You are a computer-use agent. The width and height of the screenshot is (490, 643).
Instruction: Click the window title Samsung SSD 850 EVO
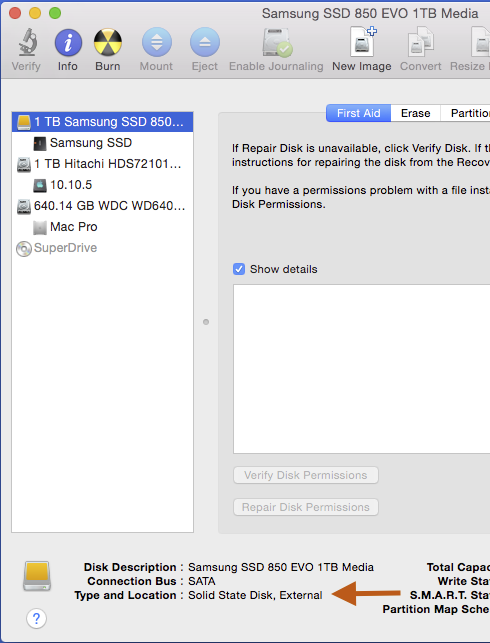click(370, 14)
